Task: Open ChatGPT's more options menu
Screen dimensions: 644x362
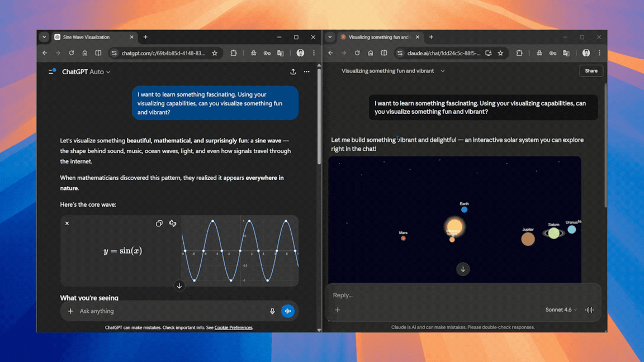Action: (306, 72)
